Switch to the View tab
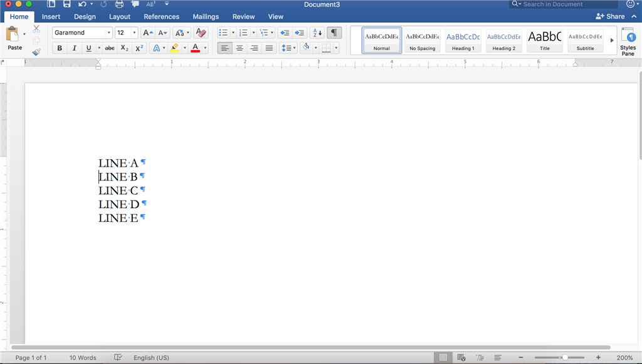This screenshot has width=642, height=364. point(276,17)
